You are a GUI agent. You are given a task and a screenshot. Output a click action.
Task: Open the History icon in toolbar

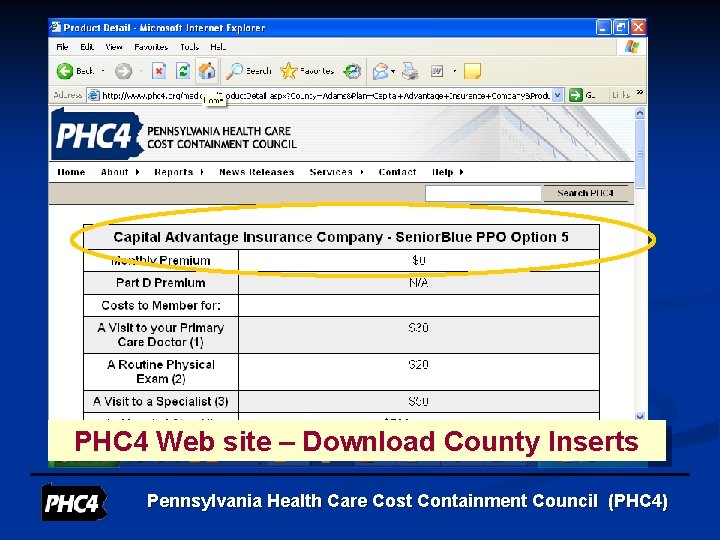coord(352,71)
